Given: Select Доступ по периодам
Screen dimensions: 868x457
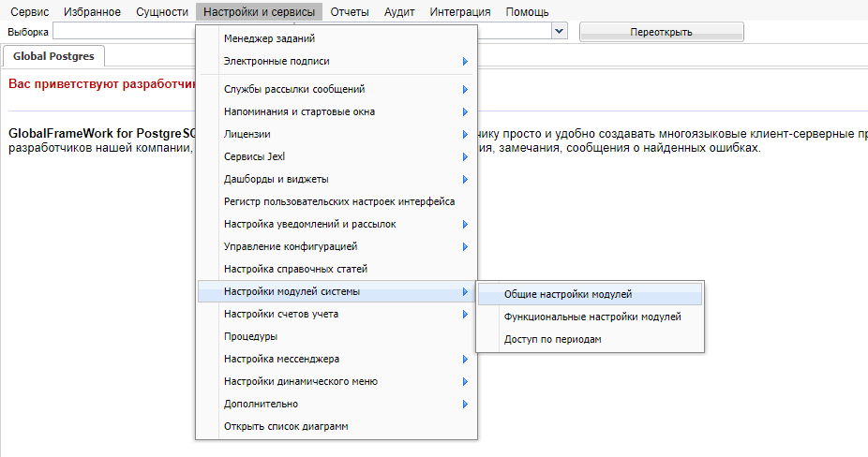Looking at the screenshot, I should click(552, 339).
